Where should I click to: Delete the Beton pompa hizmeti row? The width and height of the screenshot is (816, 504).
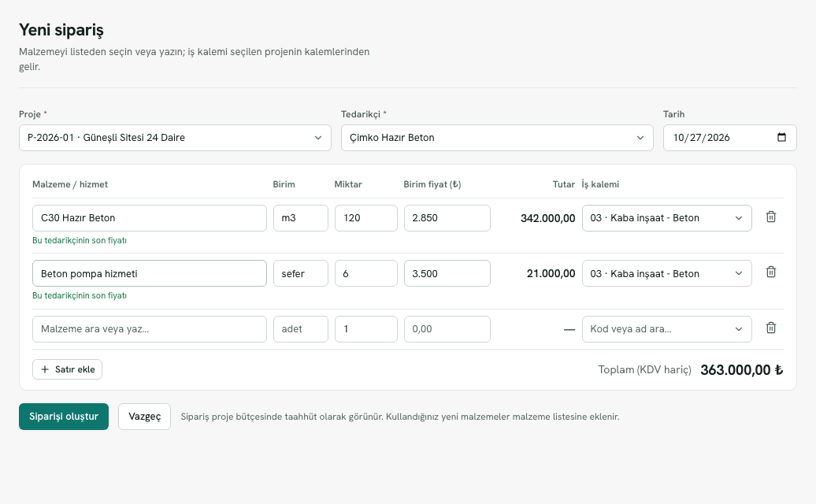tap(771, 272)
